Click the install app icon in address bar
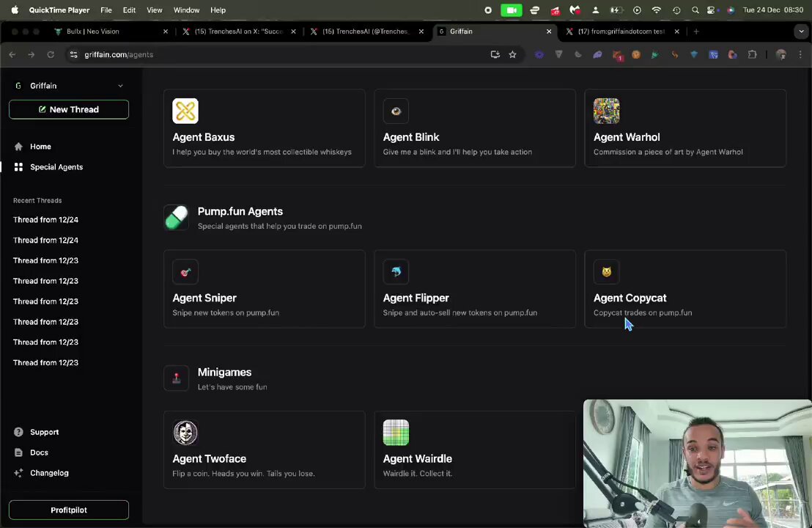Screen dimensions: 812x528 (x=495, y=54)
